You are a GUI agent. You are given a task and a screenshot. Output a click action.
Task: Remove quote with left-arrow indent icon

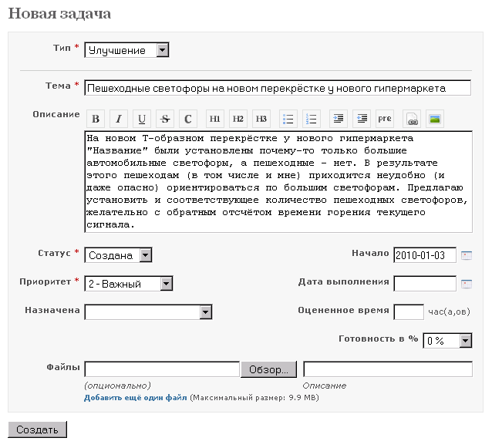[362, 119]
